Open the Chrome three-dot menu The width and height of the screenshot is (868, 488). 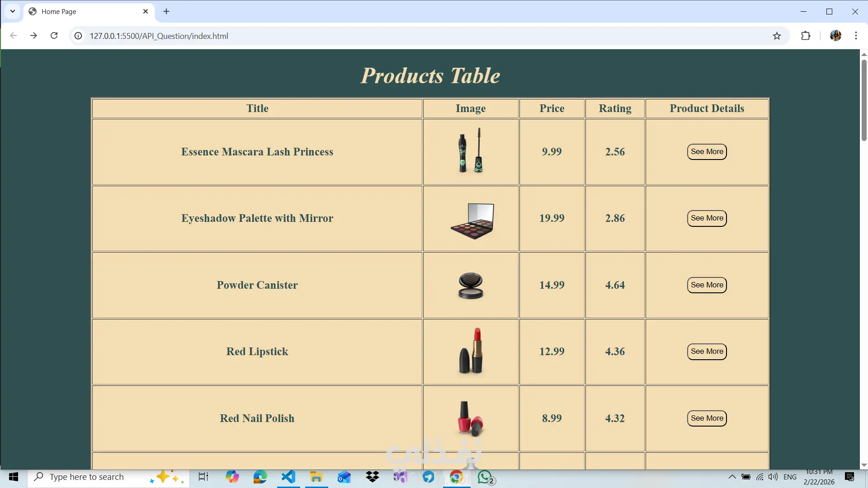(856, 36)
